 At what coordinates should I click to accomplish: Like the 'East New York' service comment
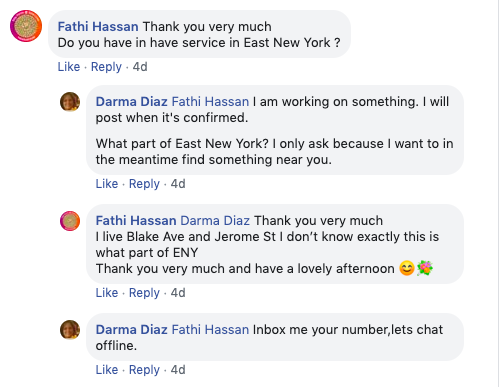(69, 67)
